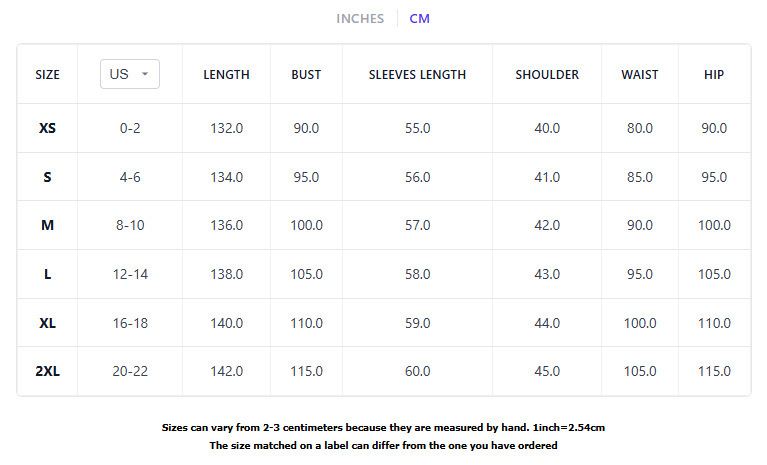767x465 pixels.
Task: Click the HIP column header
Action: [714, 74]
